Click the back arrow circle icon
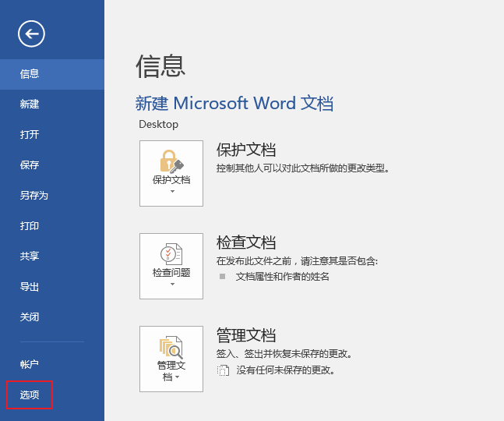 31,34
